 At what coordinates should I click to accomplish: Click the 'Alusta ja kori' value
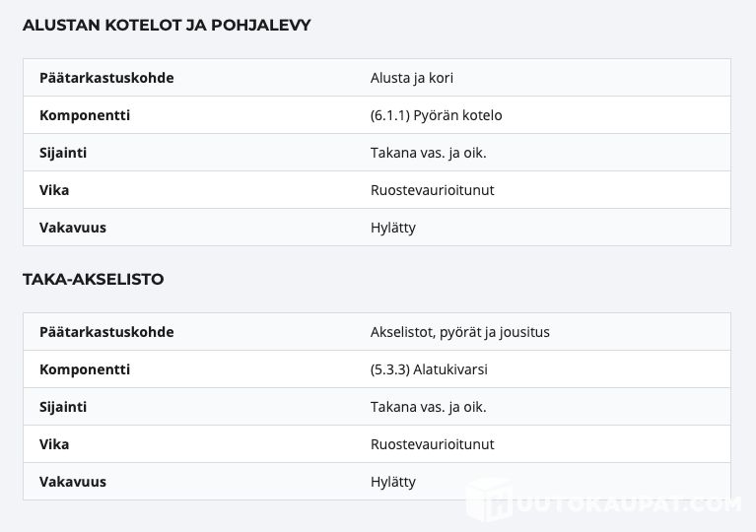(412, 78)
